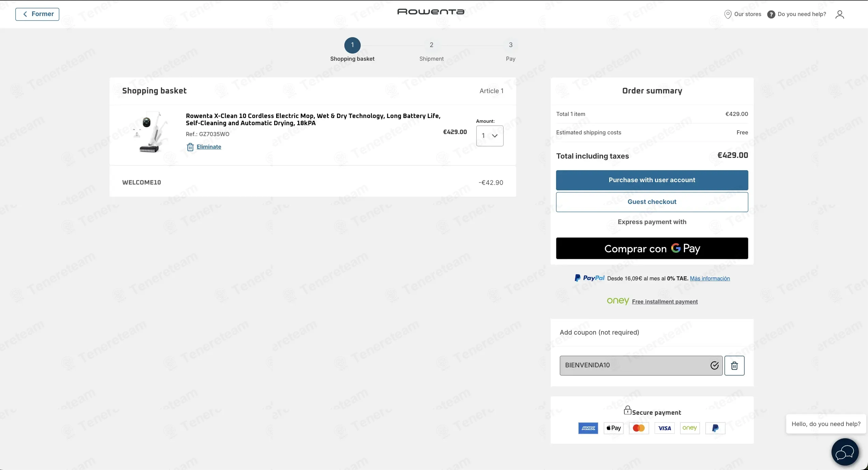
Task: Open the Rowenta X-Clean 10 product title
Action: [x=313, y=119]
